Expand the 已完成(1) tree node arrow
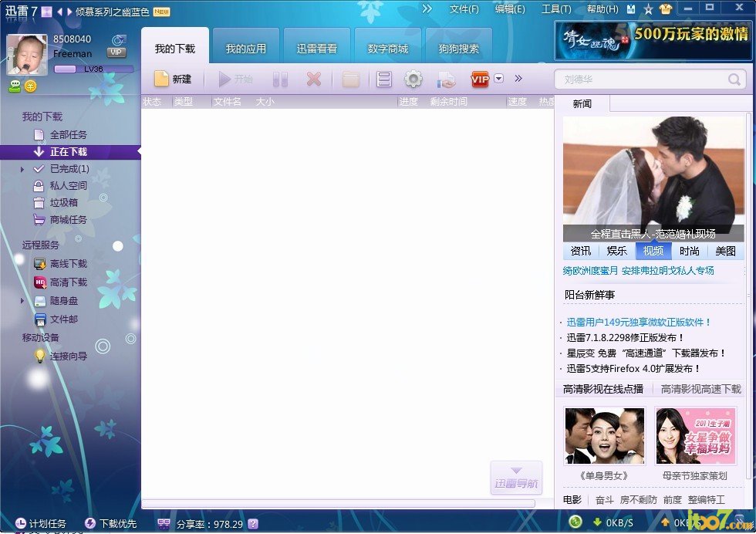Image resolution: width=756 pixels, height=534 pixels. click(x=22, y=169)
